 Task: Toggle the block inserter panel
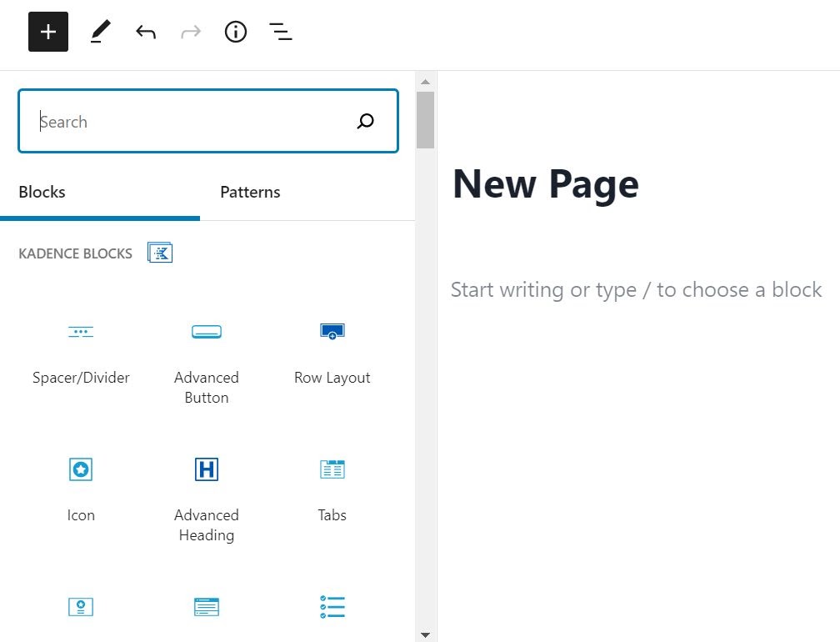pyautogui.click(x=47, y=32)
